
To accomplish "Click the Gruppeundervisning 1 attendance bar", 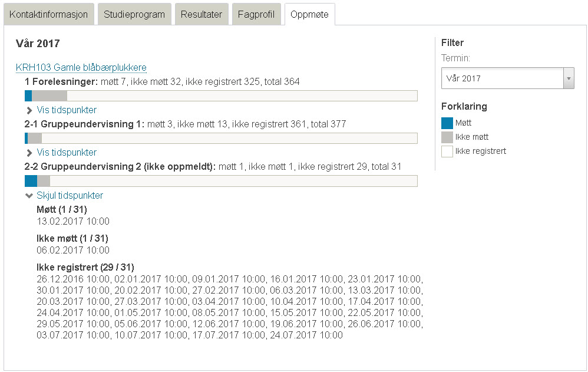I will pyautogui.click(x=221, y=138).
